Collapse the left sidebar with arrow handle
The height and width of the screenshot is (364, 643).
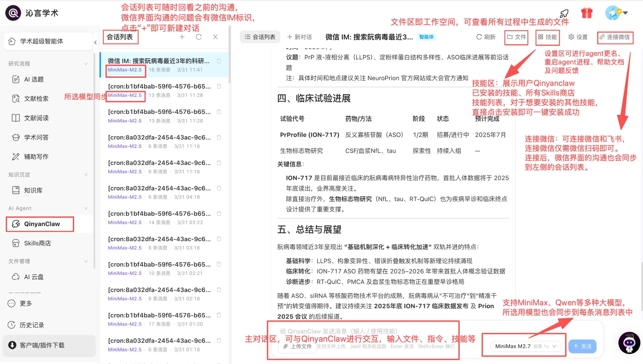95,42
